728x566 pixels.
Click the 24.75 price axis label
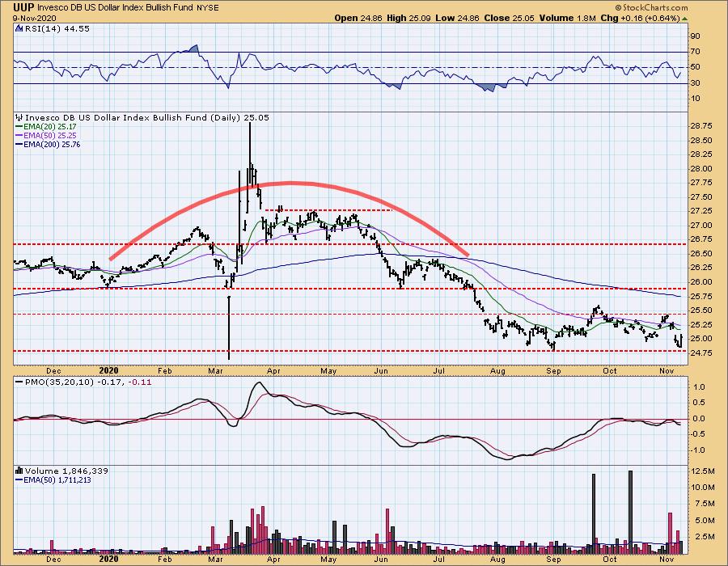tap(701, 353)
